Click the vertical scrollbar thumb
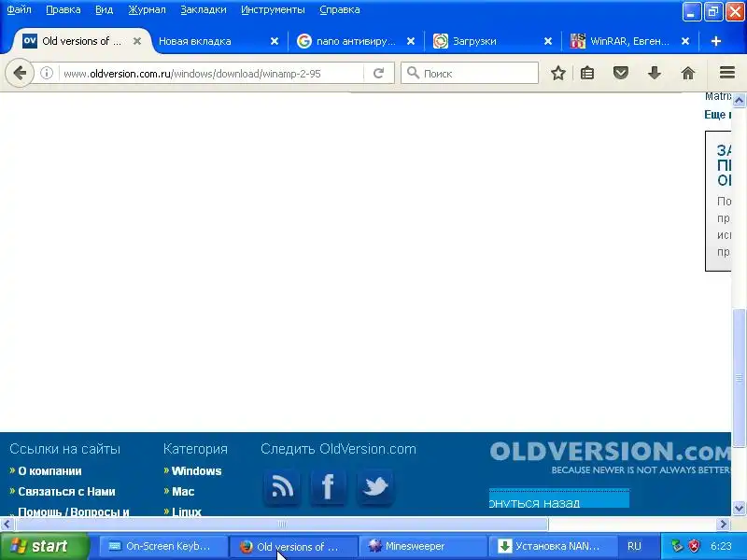The image size is (747, 560). [x=739, y=379]
